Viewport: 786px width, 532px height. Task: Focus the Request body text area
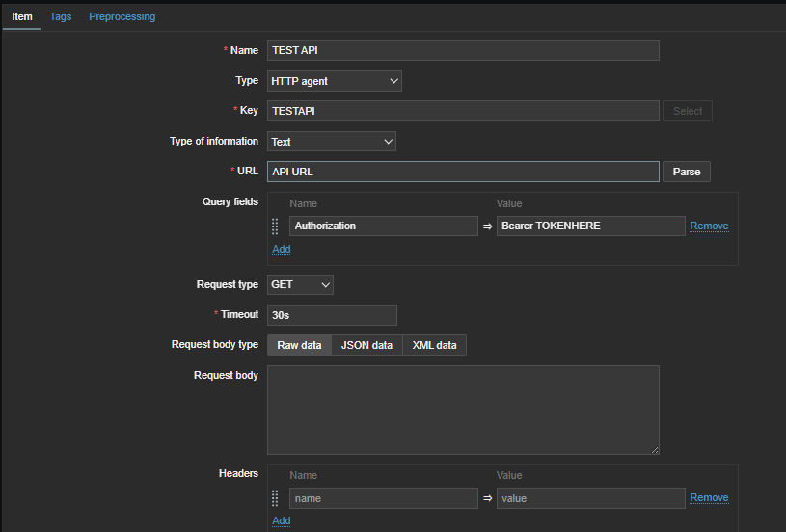click(x=463, y=410)
